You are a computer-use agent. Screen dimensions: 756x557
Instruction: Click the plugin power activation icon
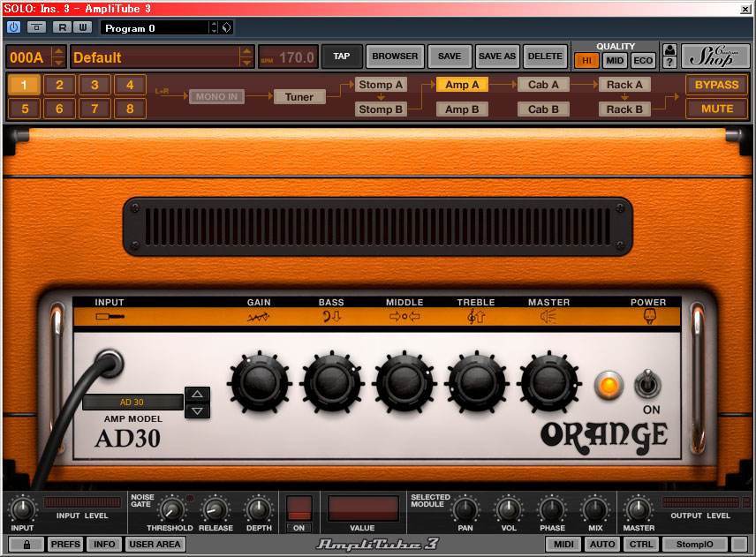pyautogui.click(x=13, y=27)
